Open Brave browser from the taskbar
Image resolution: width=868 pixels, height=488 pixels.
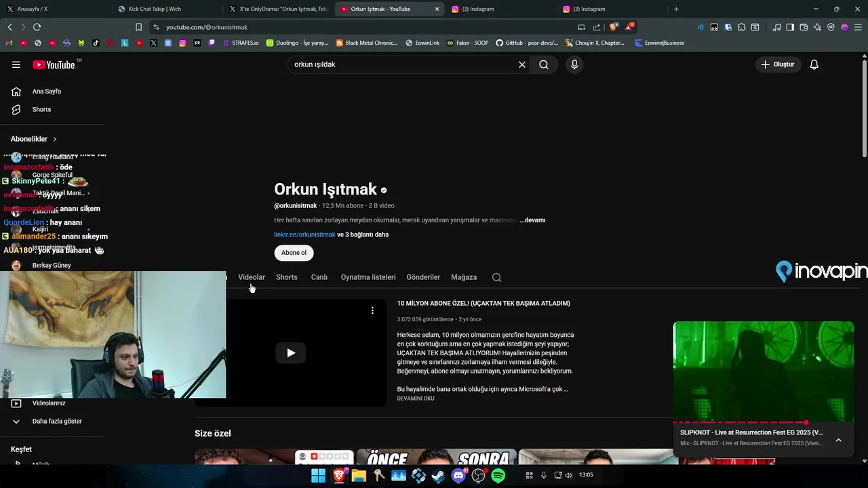coord(338,476)
